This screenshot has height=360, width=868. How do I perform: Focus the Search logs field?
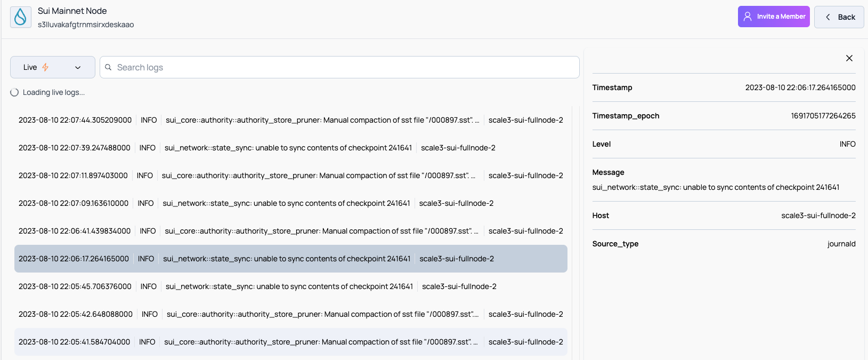click(339, 67)
